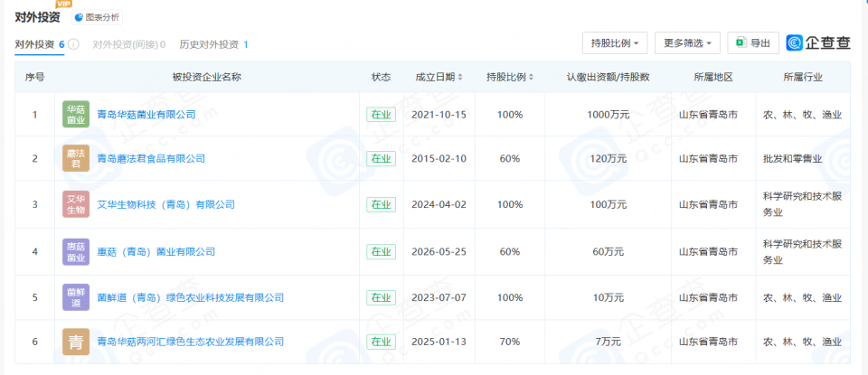This screenshot has height=375, width=868.
Task: Click the 在业 status tag for 惠菇（青岛）菌业
Action: [381, 252]
